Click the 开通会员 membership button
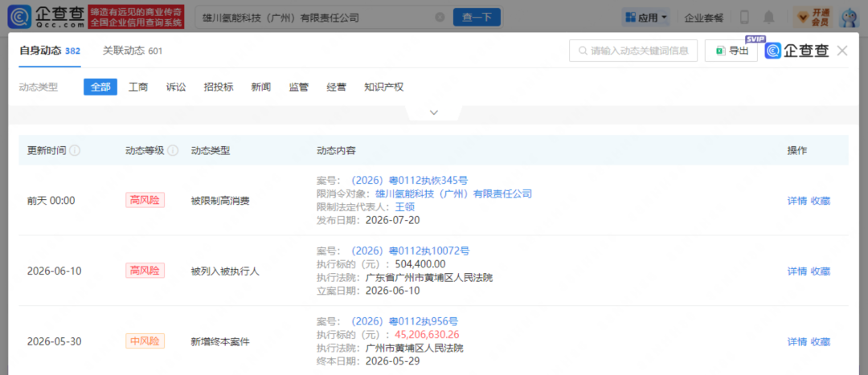This screenshot has height=375, width=868. click(813, 18)
